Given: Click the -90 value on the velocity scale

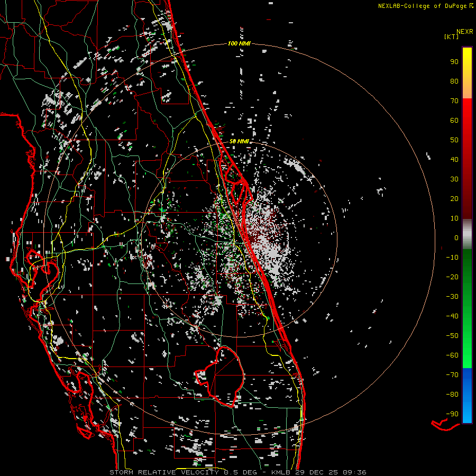Looking at the screenshot, I should (451, 414).
